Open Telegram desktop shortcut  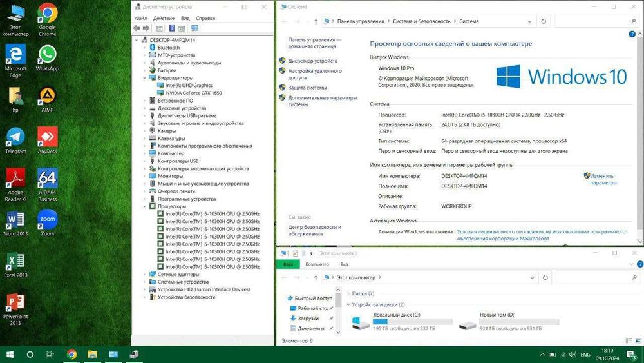click(15, 141)
